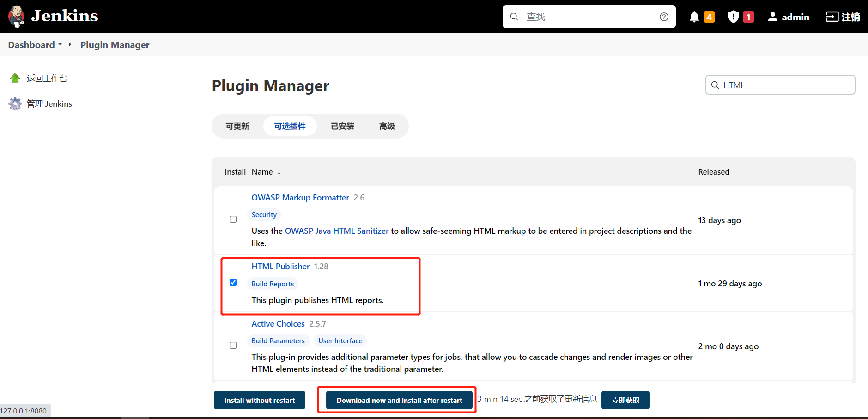Open the OWASP Markup Formatter link
868x419 pixels.
[x=300, y=198]
